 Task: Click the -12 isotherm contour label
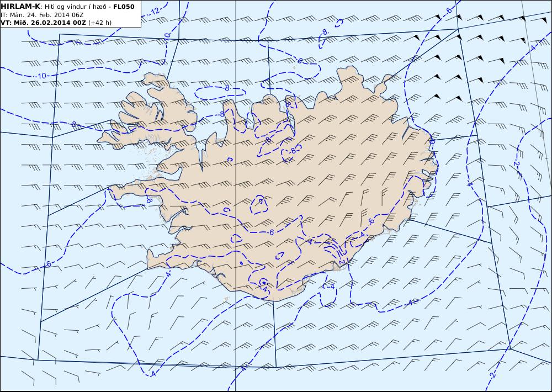tap(155, 11)
